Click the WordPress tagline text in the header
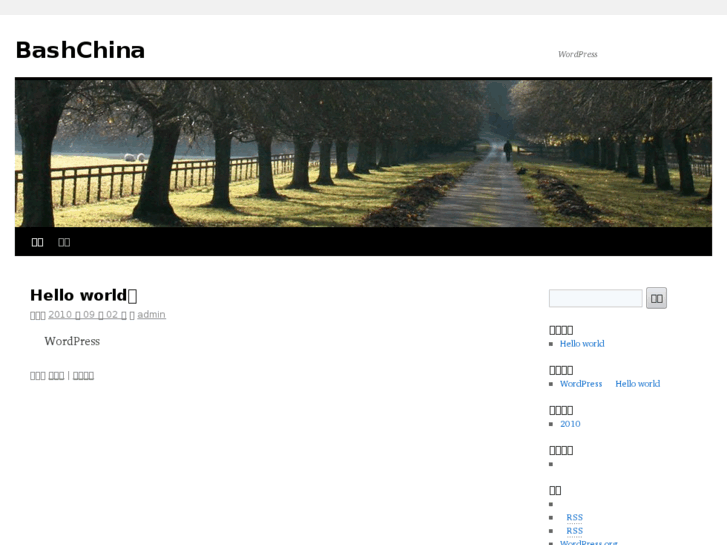727x545 pixels. pyautogui.click(x=578, y=54)
